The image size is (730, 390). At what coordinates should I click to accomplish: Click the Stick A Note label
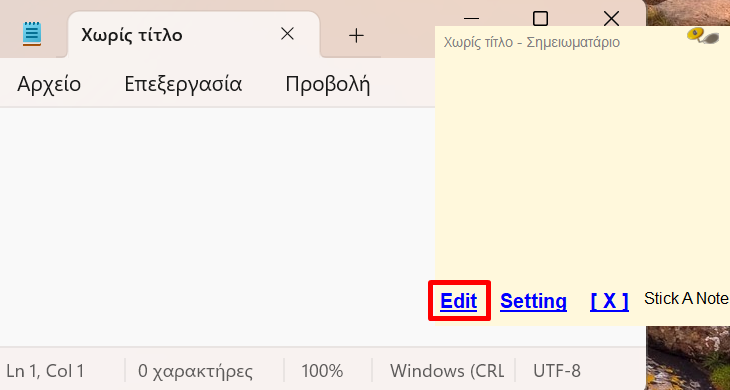point(686,298)
